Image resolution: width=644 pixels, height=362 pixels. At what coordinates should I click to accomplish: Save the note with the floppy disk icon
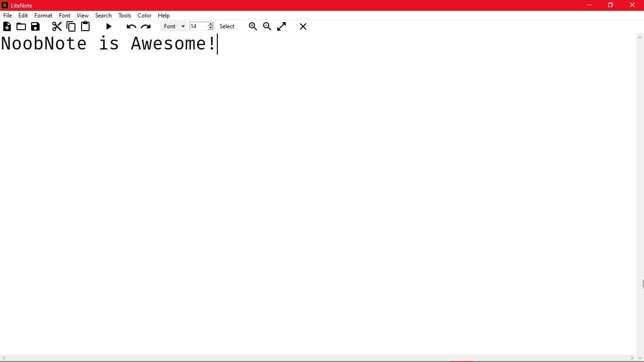(35, 26)
